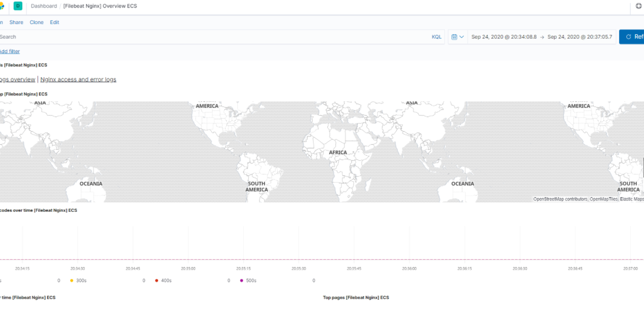Image resolution: width=644 pixels, height=316 pixels.
Task: Change start date Sep 24, 2020 @ 20:34:08.8
Action: tap(504, 37)
